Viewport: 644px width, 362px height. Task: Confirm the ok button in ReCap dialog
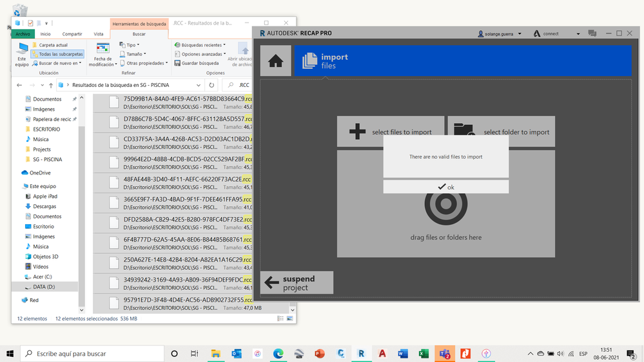[446, 187]
